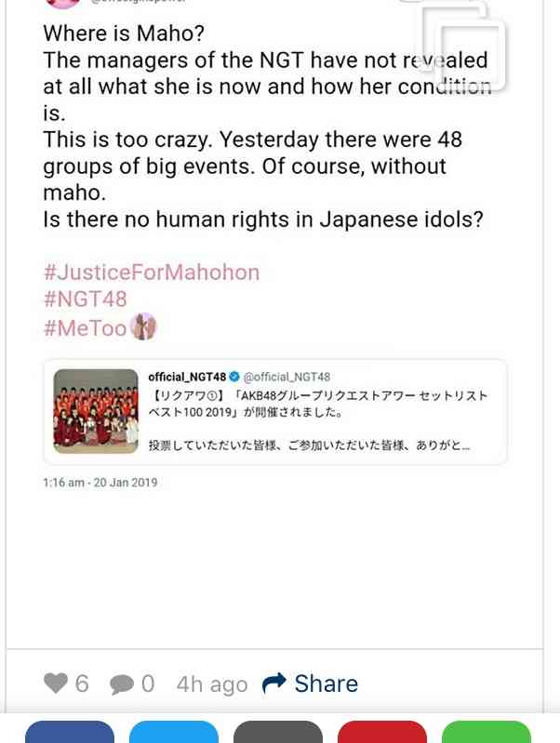Screen dimensions: 560x743
Task: Open the NGT48 group photo thumbnail
Action: click(x=96, y=411)
